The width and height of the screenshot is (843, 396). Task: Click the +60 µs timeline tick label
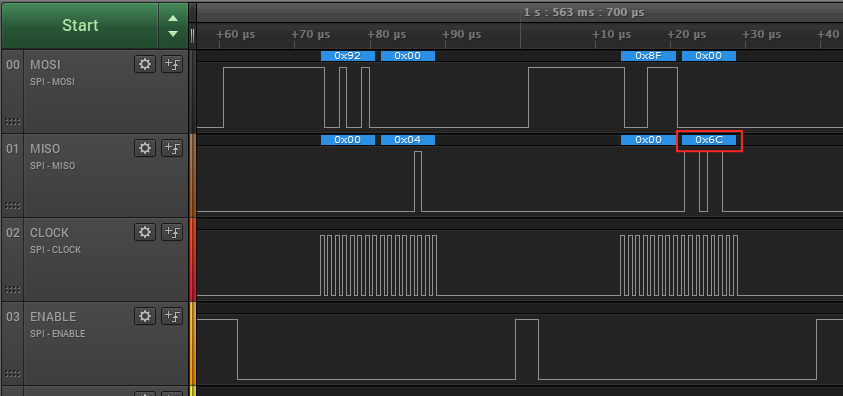point(235,35)
